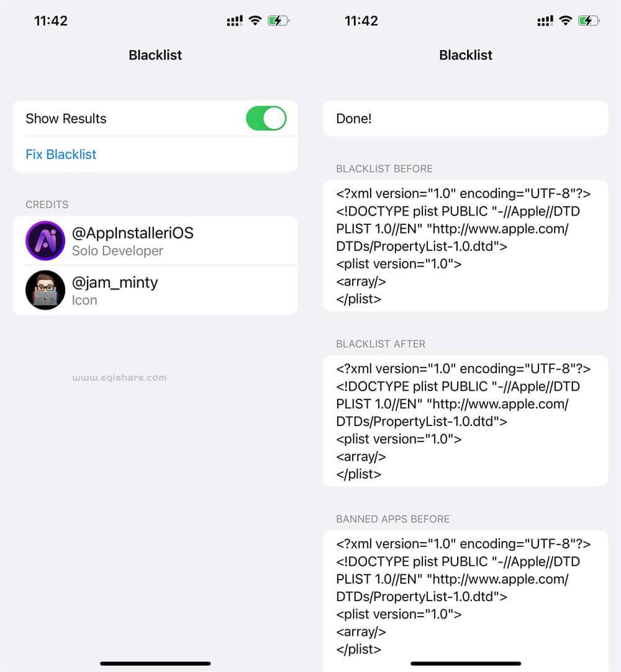Tap the home indicator bar on the right
Viewport: 621px width, 672px height.
tap(465, 663)
